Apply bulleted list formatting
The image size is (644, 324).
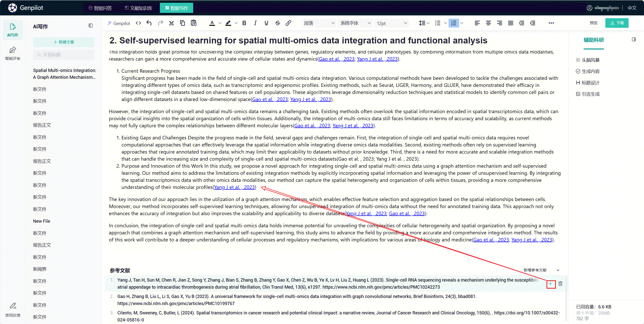click(438, 23)
